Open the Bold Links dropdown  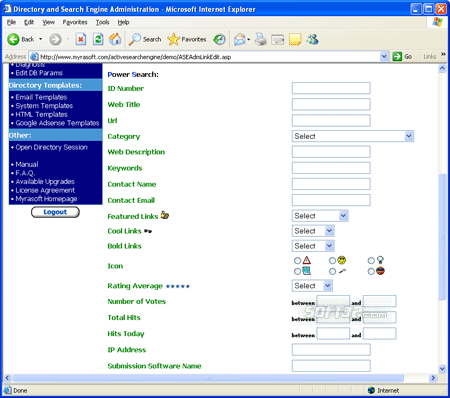pyautogui.click(x=313, y=246)
